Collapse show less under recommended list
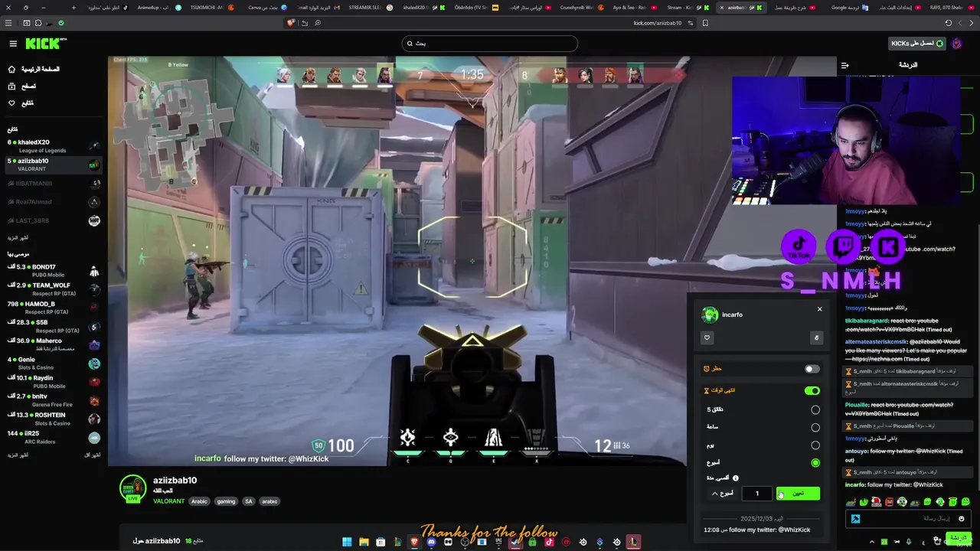This screenshot has width=980, height=551. point(93,455)
